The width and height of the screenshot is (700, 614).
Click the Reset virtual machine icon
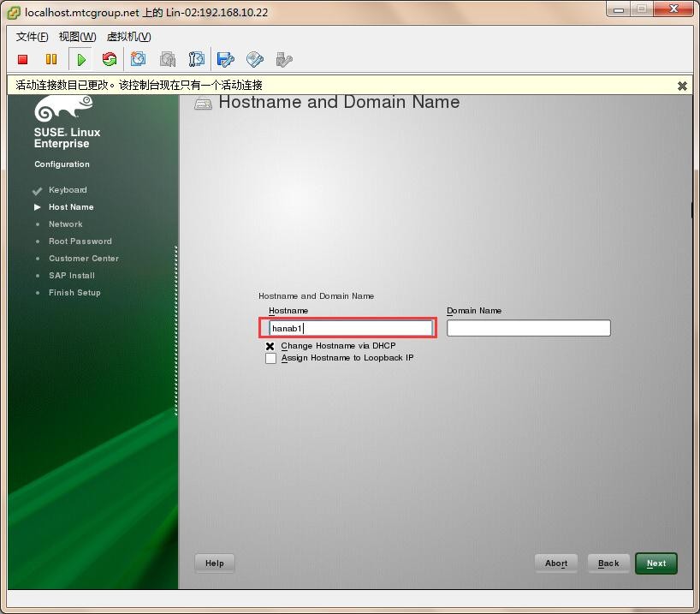point(110,59)
